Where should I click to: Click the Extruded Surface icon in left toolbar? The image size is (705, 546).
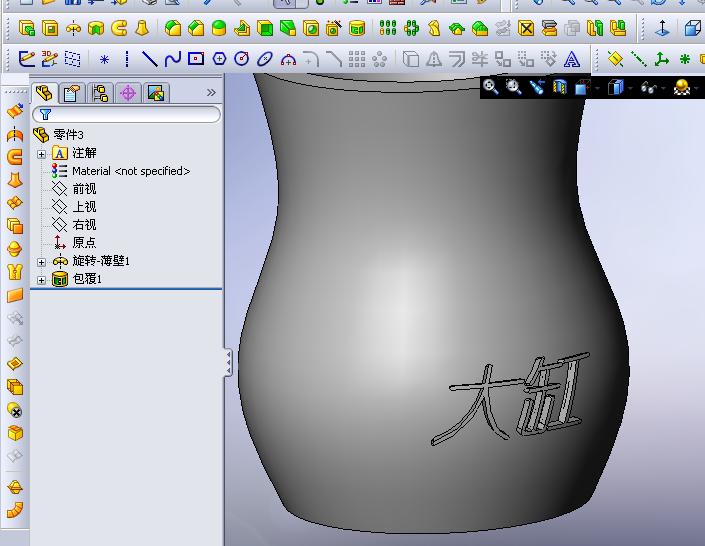(x=15, y=110)
